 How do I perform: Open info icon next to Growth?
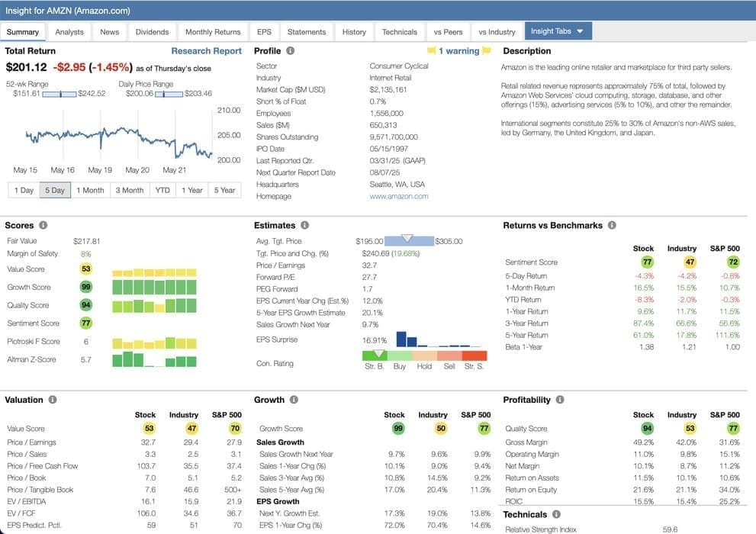click(294, 400)
